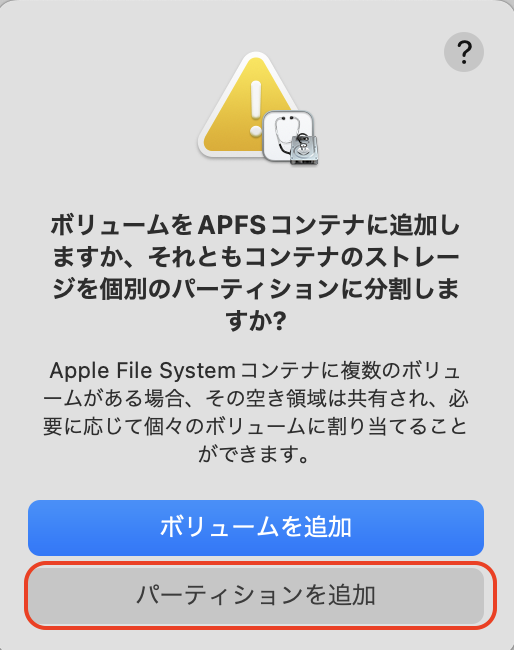Click the white exclamation mark in triangle
Viewport: 514px width, 650px height.
pos(256,108)
